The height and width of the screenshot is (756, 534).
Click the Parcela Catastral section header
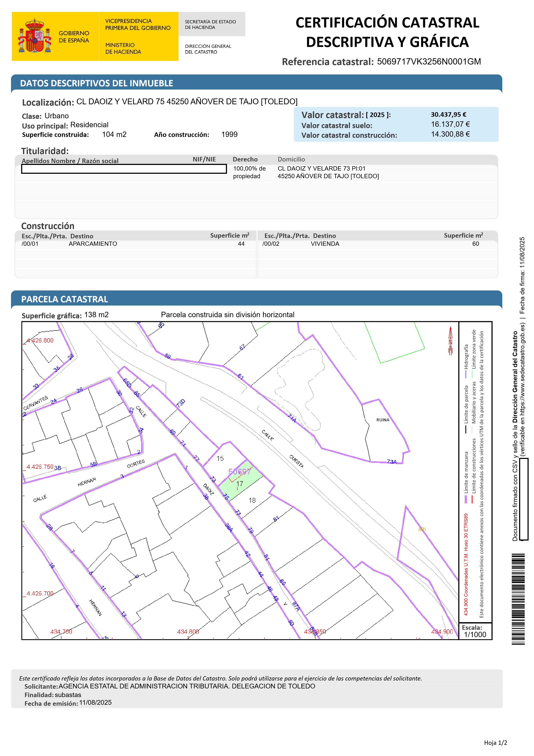(x=65, y=299)
